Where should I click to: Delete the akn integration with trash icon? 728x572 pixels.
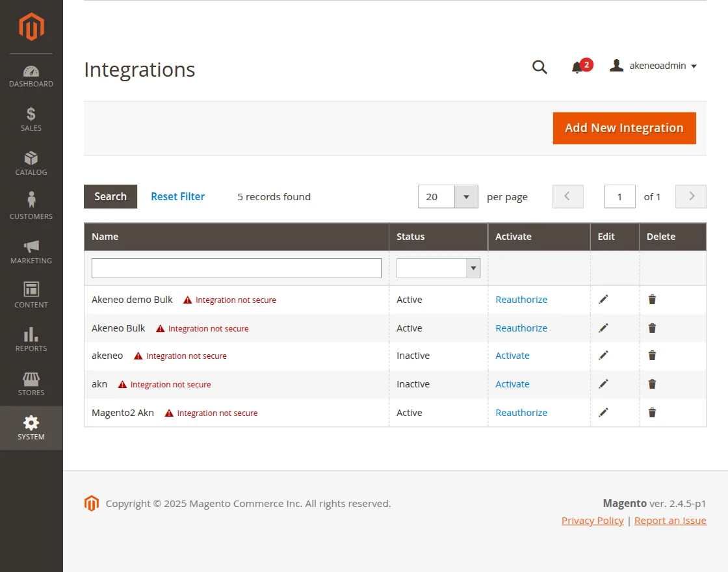click(x=652, y=383)
